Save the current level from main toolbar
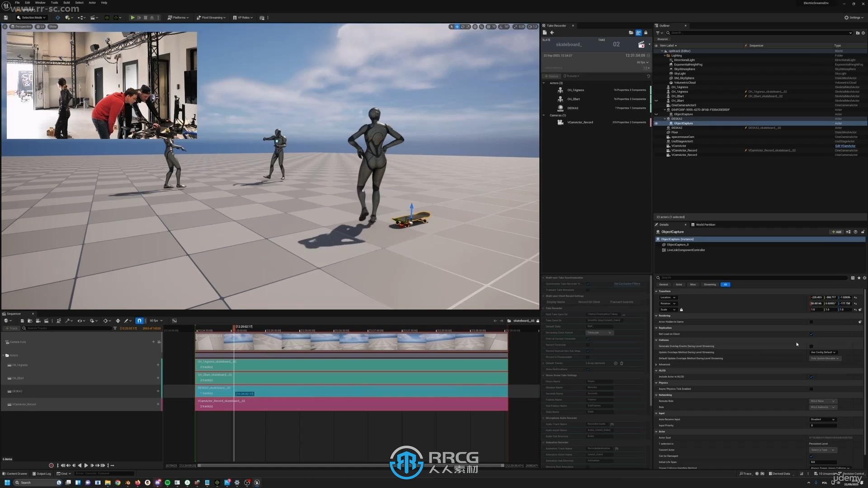 [x=6, y=18]
